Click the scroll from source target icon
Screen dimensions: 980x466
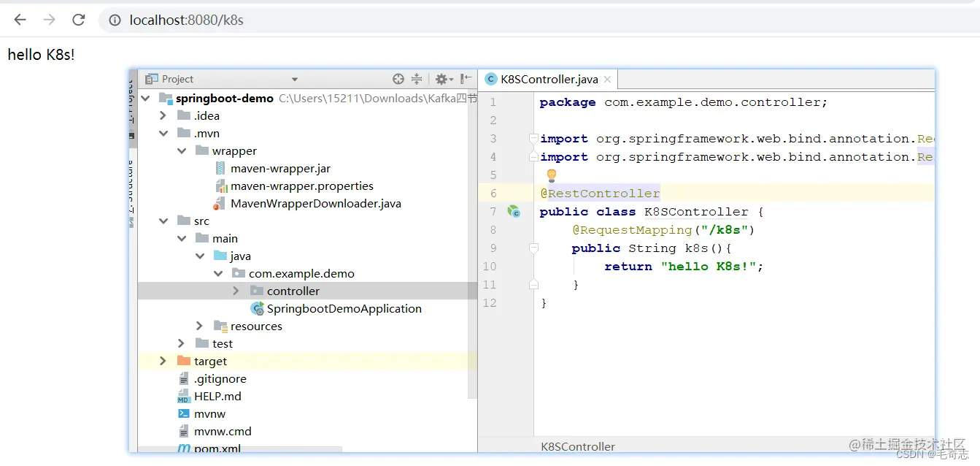pos(398,79)
